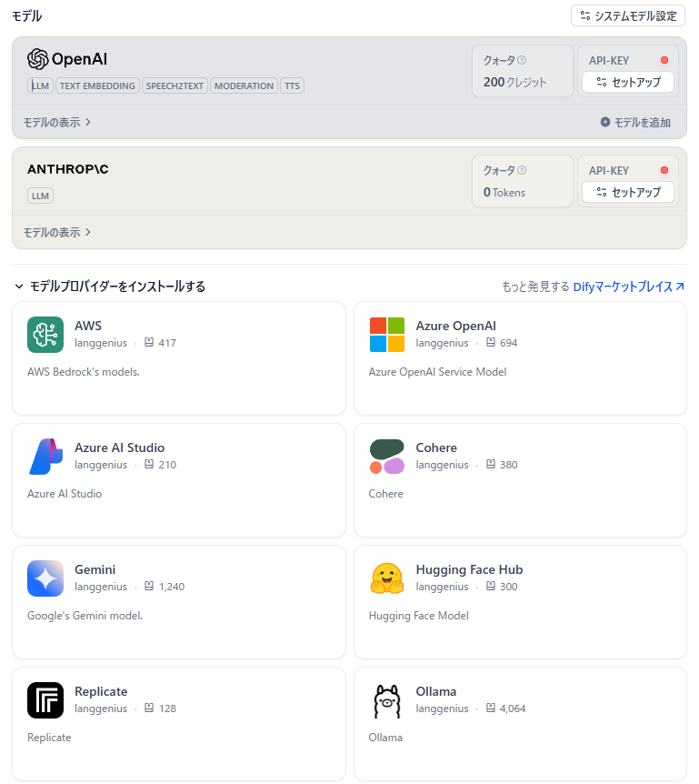
Task: Click the Azure AI Studio icon
Action: (45, 457)
